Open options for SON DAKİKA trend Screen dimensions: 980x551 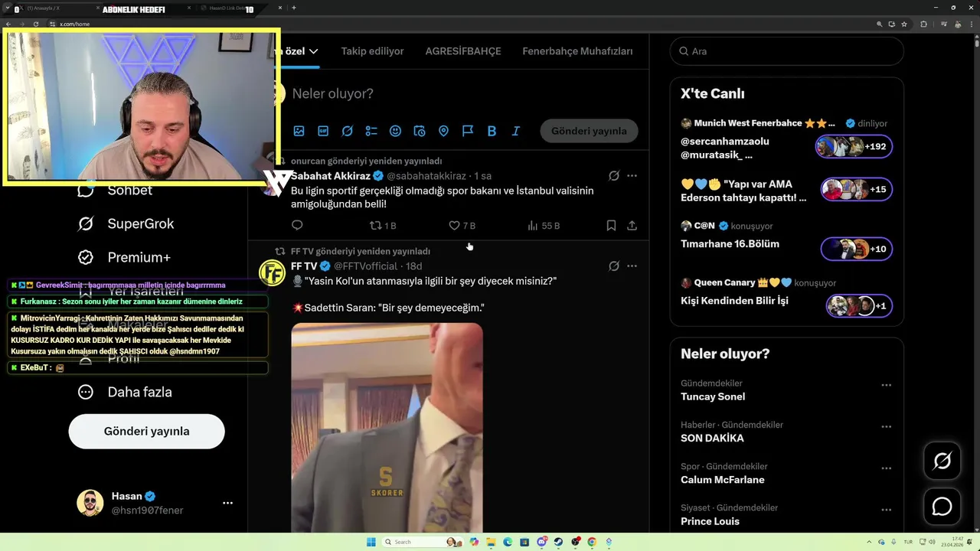pyautogui.click(x=886, y=426)
